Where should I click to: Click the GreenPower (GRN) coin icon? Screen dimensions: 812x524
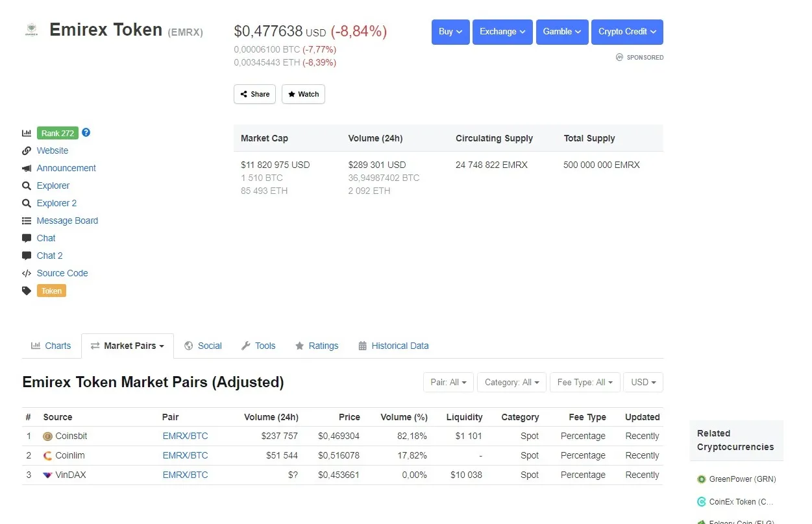point(702,479)
